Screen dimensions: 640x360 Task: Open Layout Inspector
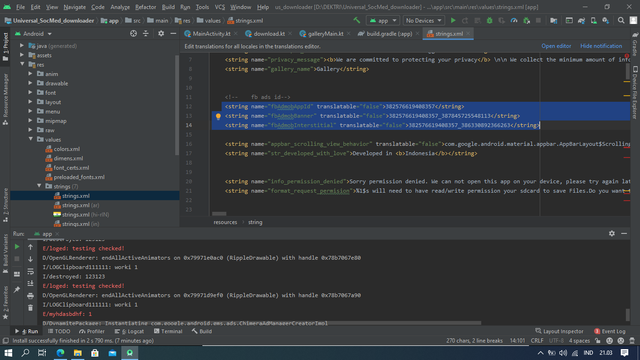559,331
